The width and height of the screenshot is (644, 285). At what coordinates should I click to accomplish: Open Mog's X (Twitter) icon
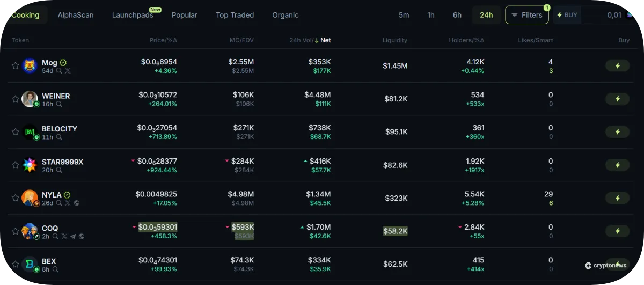(68, 71)
